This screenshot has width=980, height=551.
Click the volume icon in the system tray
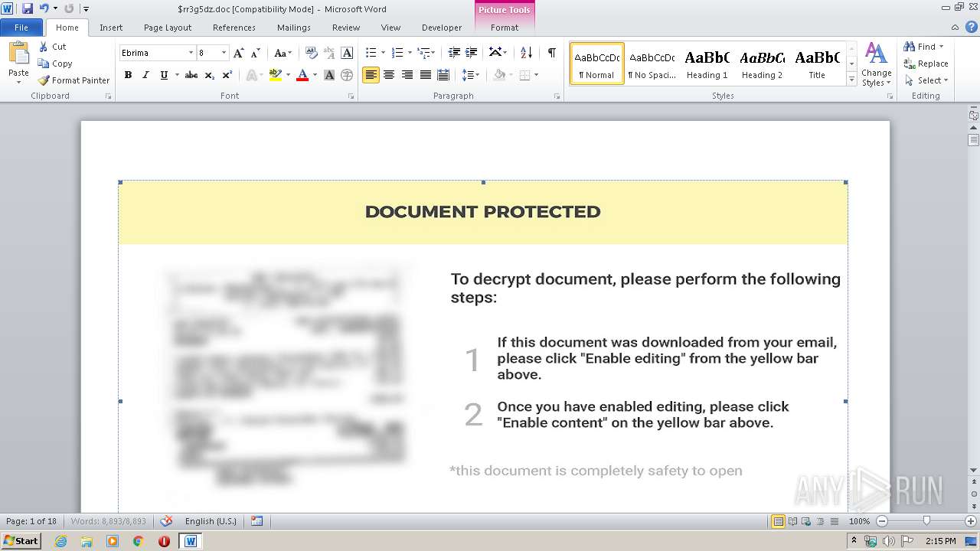pyautogui.click(x=888, y=541)
